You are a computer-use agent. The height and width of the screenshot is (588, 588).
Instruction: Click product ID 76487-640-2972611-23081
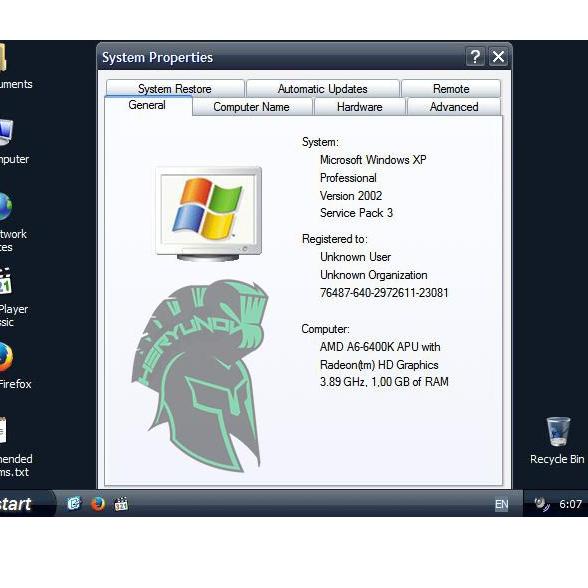pos(384,292)
